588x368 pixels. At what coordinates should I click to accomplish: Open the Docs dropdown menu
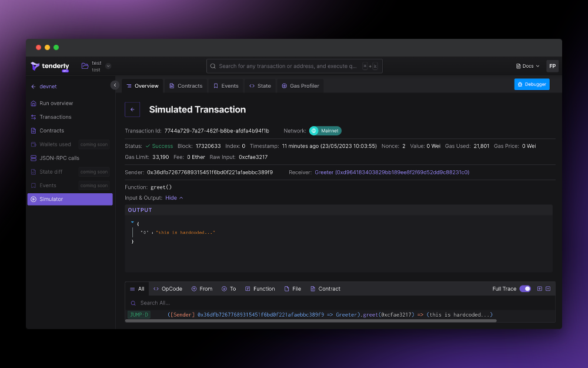pos(527,66)
